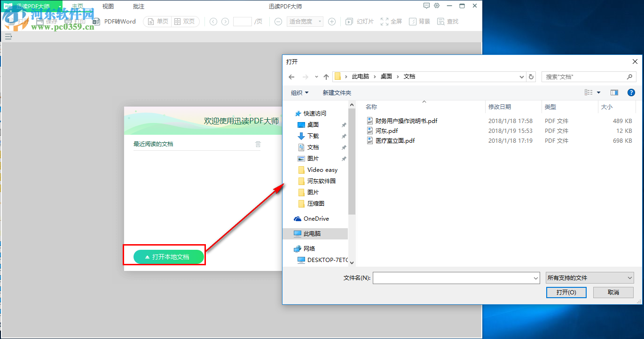Expand the chevron after 此电脑 in address bar
The width and height of the screenshot is (644, 339).
tap(375, 77)
